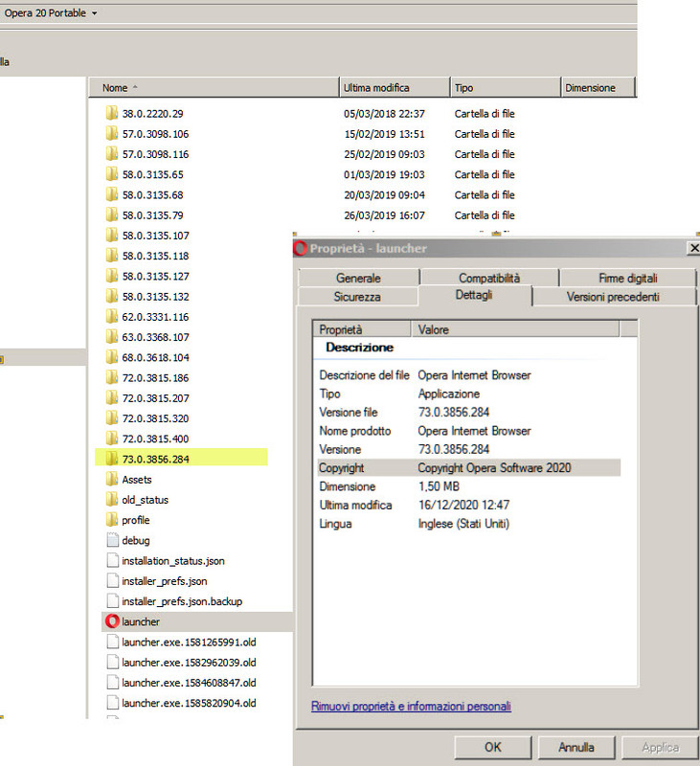Screen dimensions: 700x766
Task: Open the Opera 20 Portable breadcrumb dropdown
Action: [94, 13]
